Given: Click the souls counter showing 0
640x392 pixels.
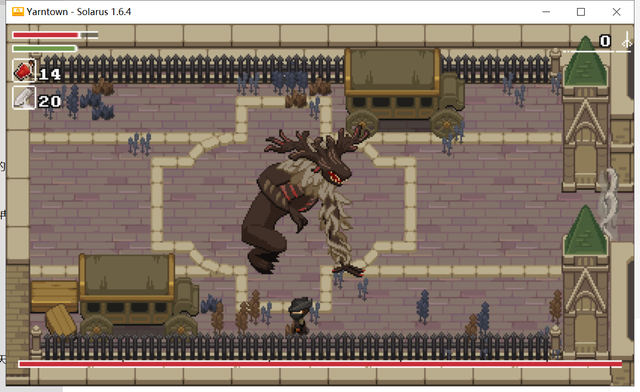Looking at the screenshot, I should pyautogui.click(x=605, y=41).
